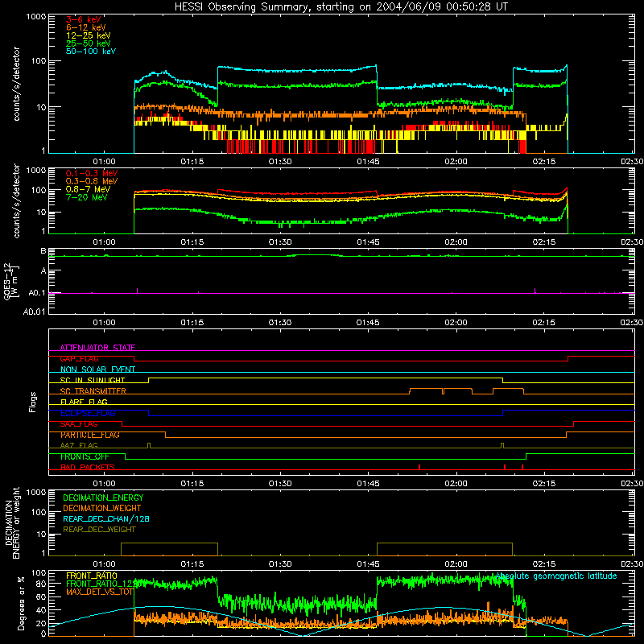Click the Degrees or % axis title

[x=21, y=603]
